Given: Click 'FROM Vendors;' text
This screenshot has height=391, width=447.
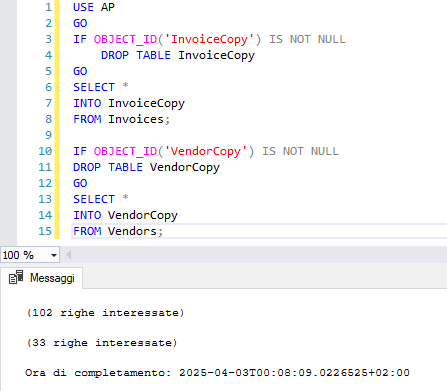Looking at the screenshot, I should [x=118, y=231].
